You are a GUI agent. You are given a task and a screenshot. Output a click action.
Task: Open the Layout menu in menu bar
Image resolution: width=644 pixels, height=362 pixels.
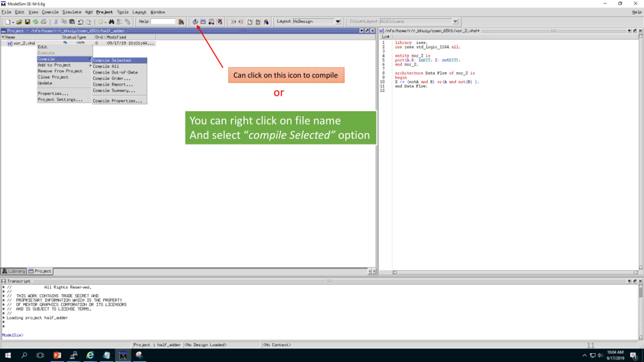click(x=139, y=12)
